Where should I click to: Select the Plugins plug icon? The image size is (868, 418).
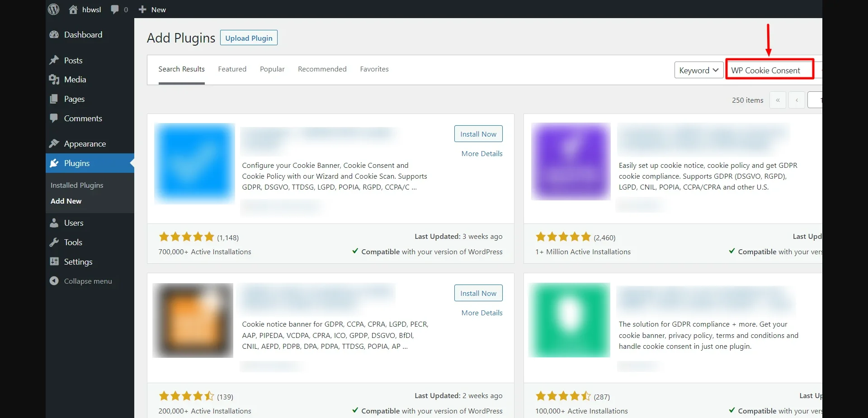54,163
